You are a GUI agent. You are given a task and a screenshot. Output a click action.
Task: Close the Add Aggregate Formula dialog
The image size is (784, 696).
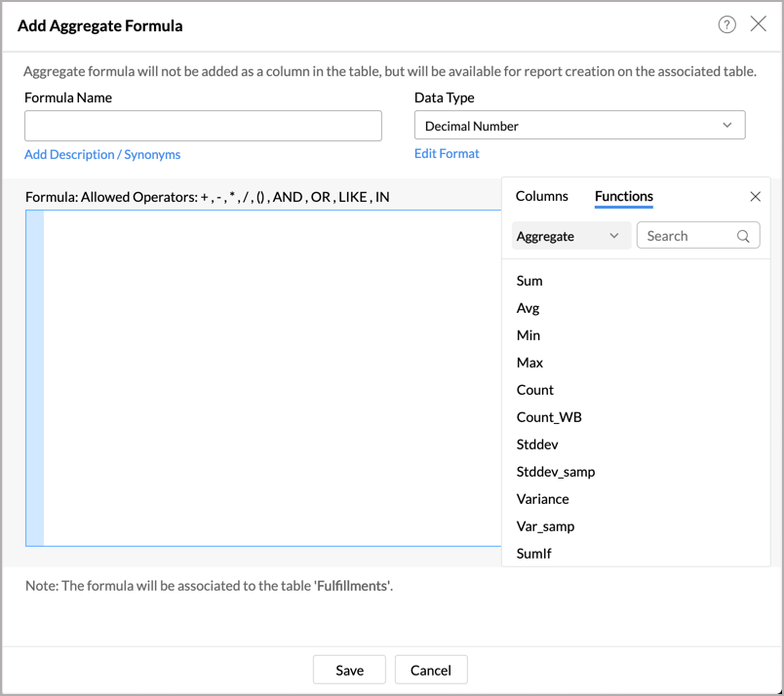tap(758, 24)
